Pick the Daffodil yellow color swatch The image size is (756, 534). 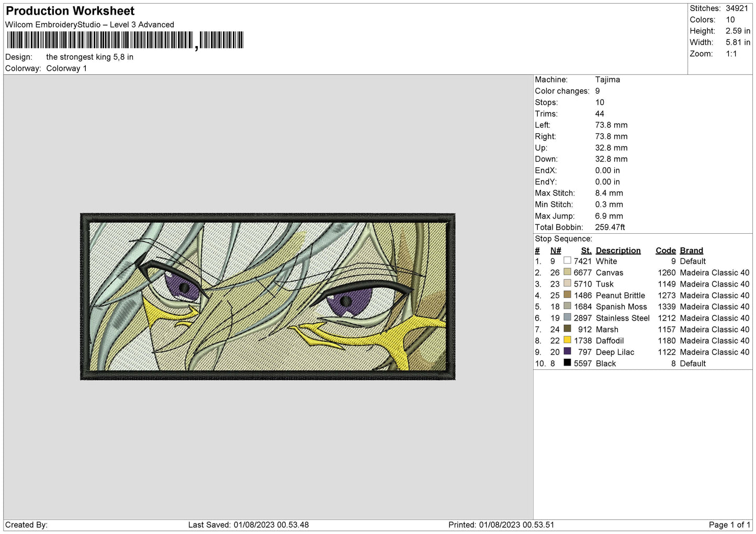[x=567, y=340]
